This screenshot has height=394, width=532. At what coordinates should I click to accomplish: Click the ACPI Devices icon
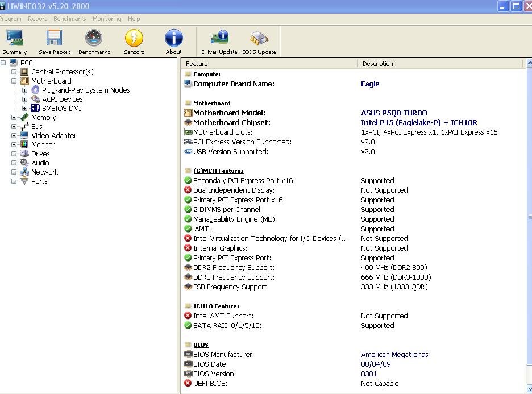point(35,99)
